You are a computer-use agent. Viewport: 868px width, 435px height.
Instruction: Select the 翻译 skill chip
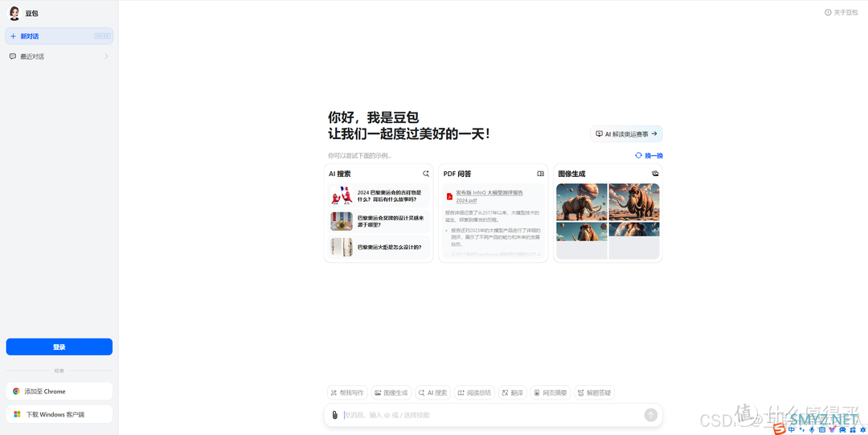coord(513,393)
